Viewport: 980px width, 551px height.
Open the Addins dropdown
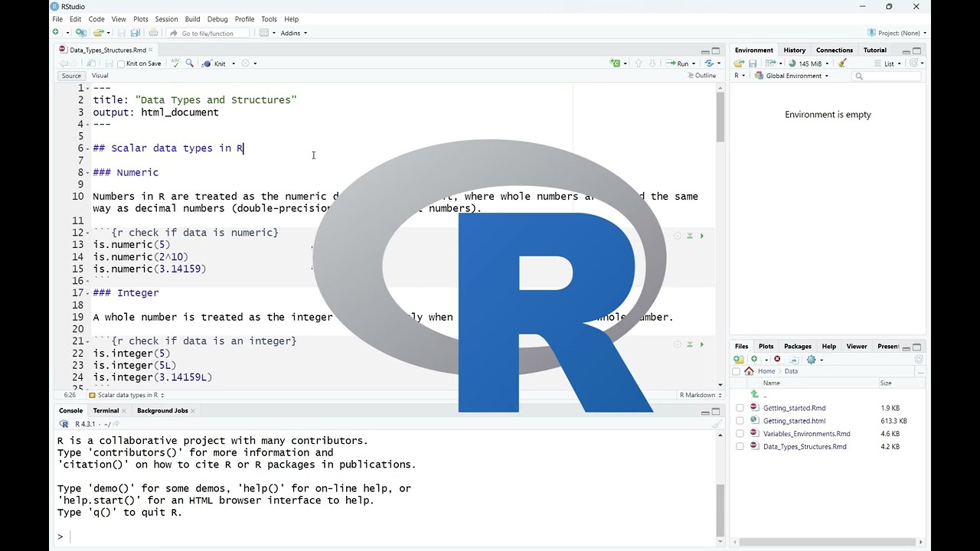[294, 33]
